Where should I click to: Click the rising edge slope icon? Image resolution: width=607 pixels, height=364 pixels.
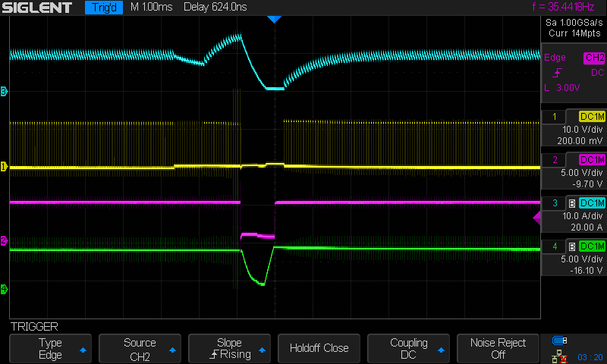pyautogui.click(x=558, y=73)
